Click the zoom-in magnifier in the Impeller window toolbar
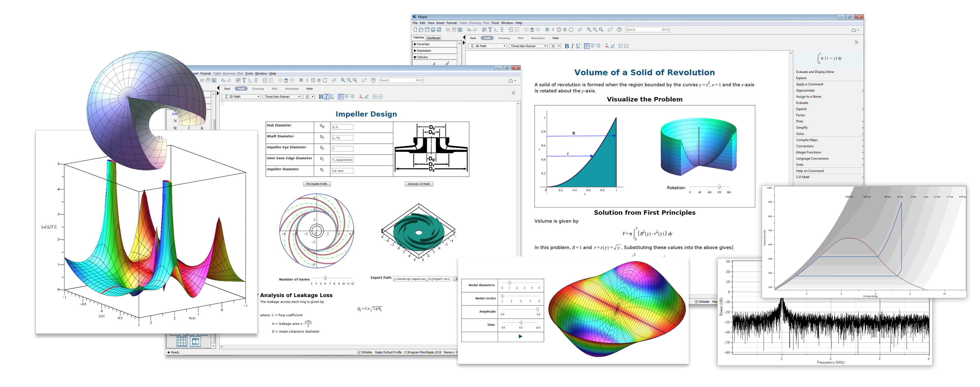This screenshot has height=387, width=980. [343, 80]
